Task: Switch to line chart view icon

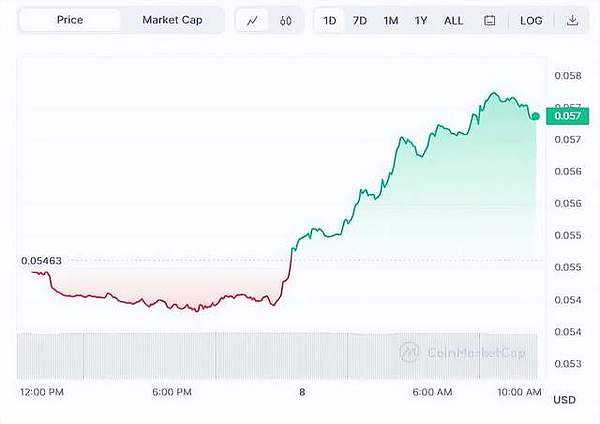Action: (252, 20)
